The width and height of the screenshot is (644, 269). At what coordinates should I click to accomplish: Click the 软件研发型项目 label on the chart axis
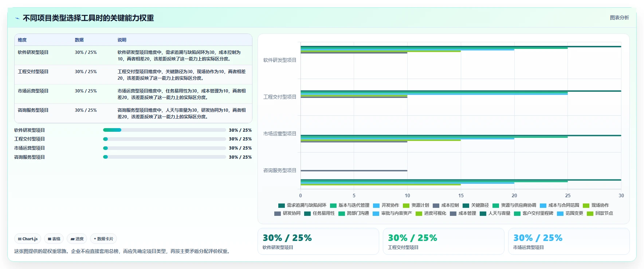tap(280, 60)
